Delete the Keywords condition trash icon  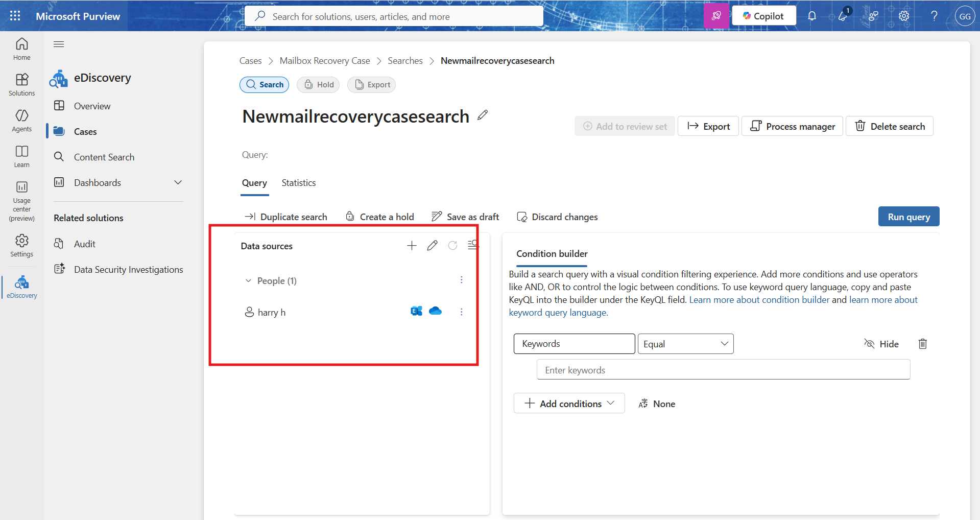tap(922, 344)
